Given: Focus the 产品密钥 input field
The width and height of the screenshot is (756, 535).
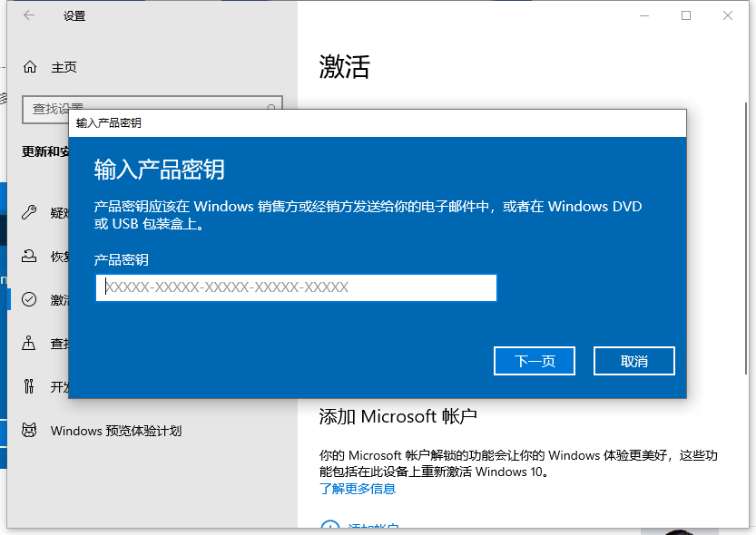Looking at the screenshot, I should [x=296, y=287].
